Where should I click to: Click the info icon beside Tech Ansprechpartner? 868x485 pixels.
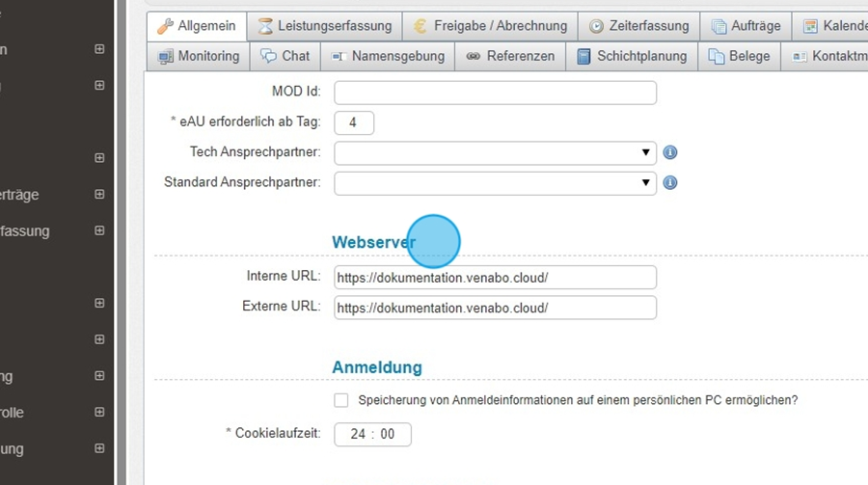tap(670, 152)
